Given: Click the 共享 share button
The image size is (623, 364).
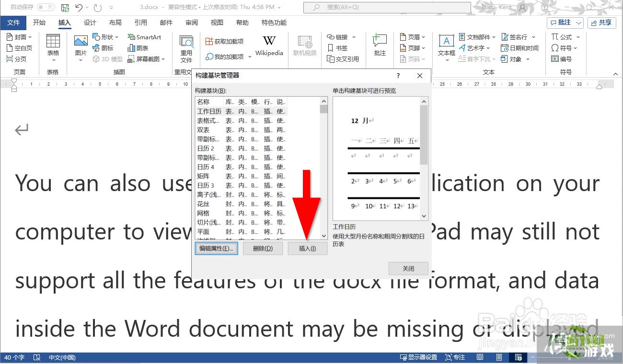Looking at the screenshot, I should [x=601, y=23].
